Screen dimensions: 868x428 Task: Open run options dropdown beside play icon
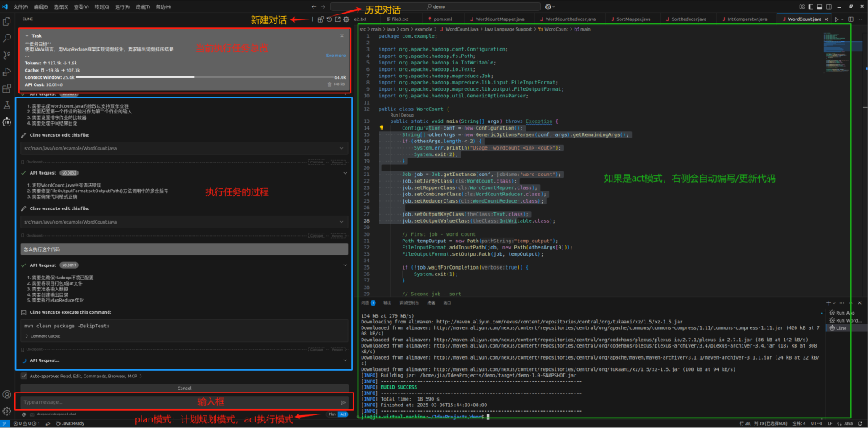tap(843, 19)
